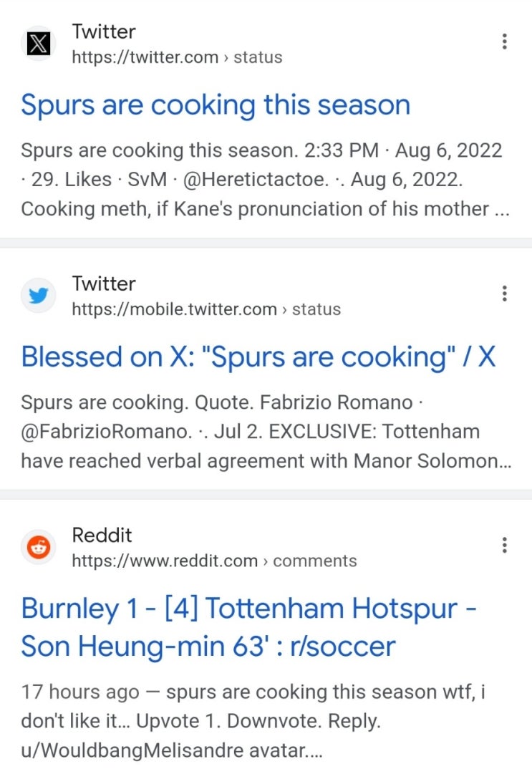
Task: Click the '17 hours ago' timestamp text
Action: 80,692
